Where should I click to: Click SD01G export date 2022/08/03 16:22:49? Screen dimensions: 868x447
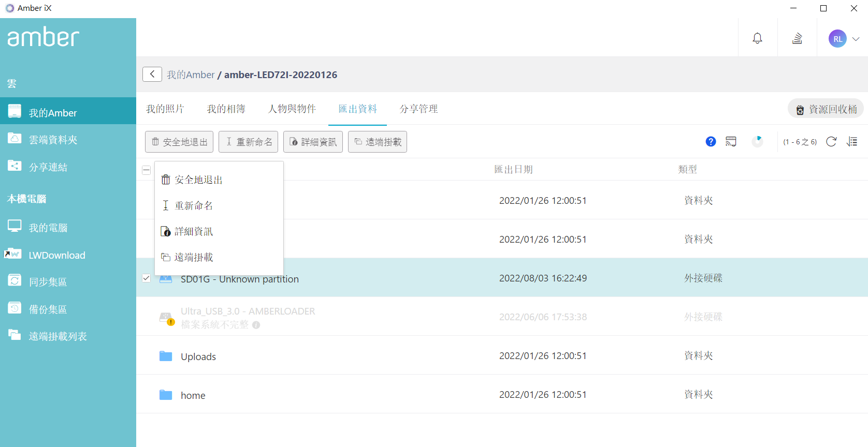(543, 278)
